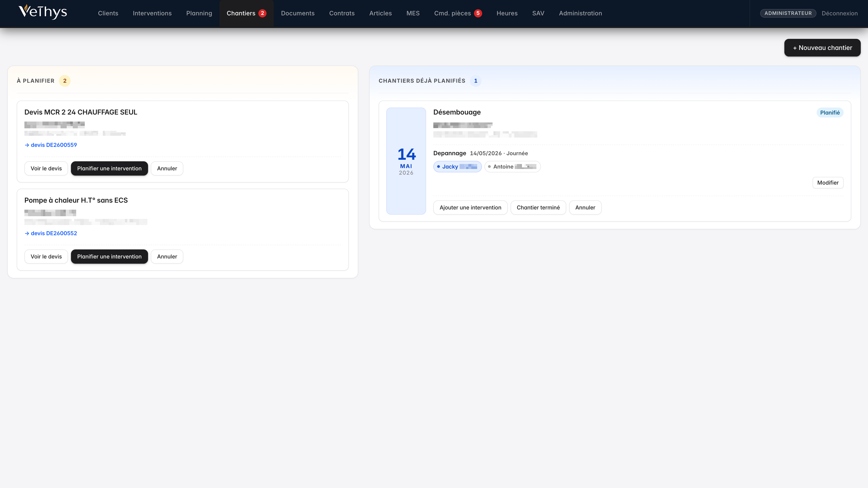The image size is (868, 488).
Task: View the devis for Pompe à chaleur chantier
Action: (x=46, y=257)
